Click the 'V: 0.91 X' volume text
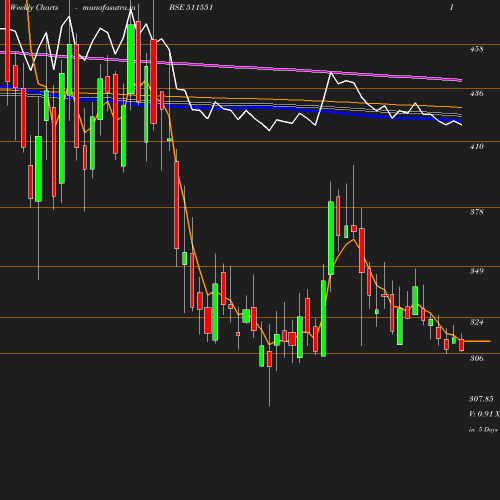Image resolution: width=500 pixels, height=500 pixels. click(x=484, y=414)
